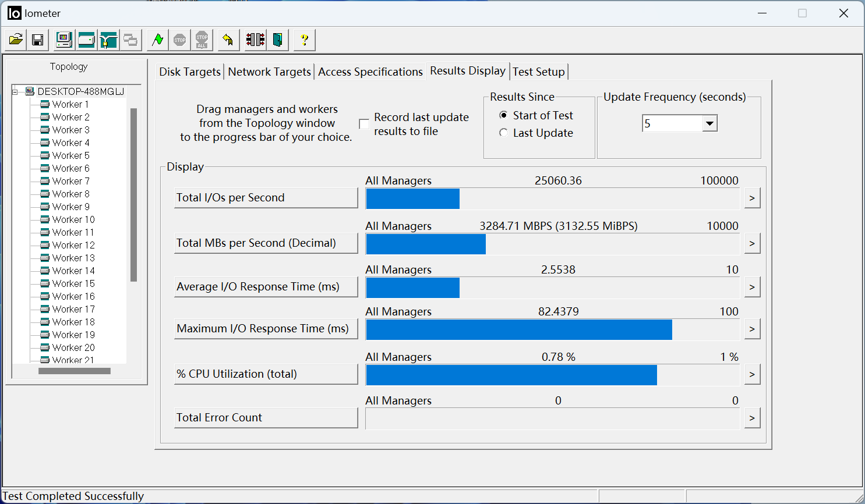Reset workers with yellow arrow icon
Viewport: 865px width, 504px height.
click(x=228, y=40)
